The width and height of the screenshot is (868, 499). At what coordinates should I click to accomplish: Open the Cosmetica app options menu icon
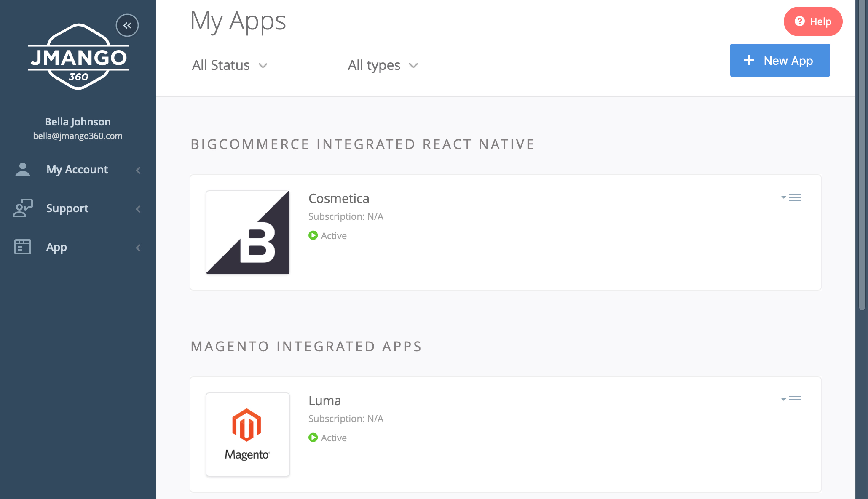point(791,197)
